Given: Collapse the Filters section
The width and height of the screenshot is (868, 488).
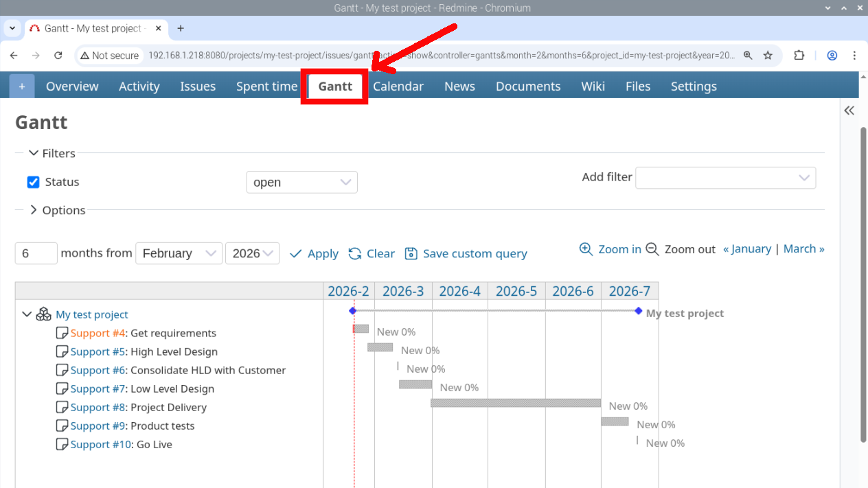Looking at the screenshot, I should 34,153.
